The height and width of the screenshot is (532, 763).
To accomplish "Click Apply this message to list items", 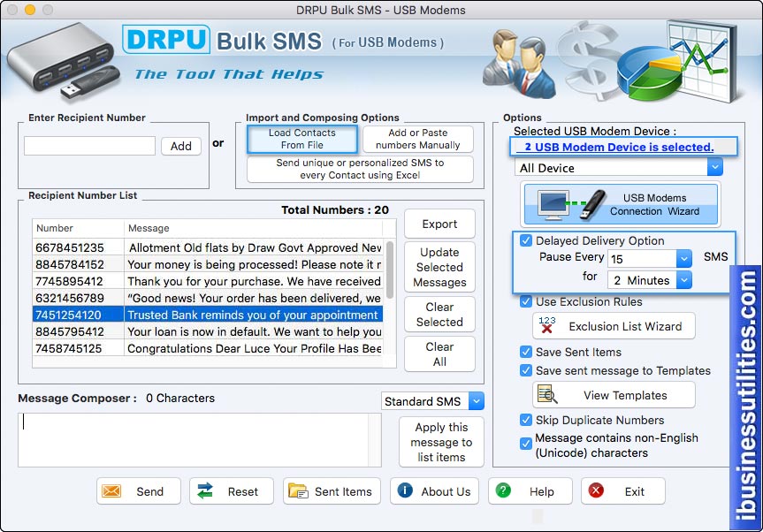I will (x=441, y=442).
